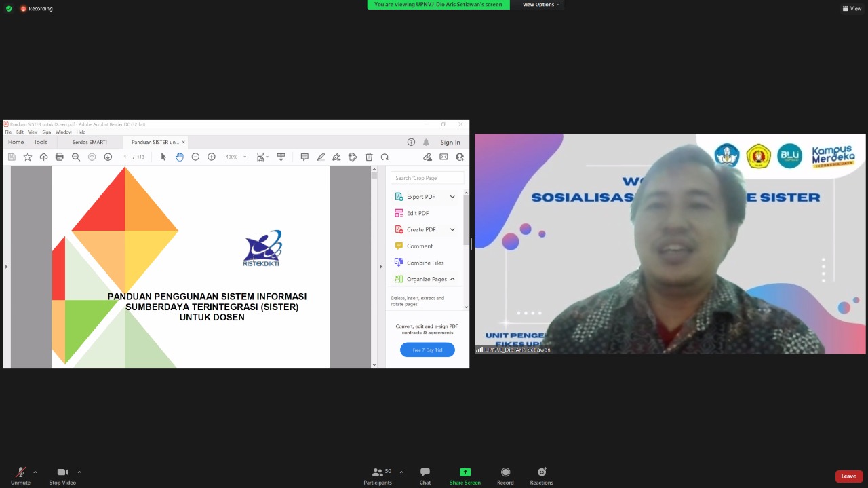
Task: Unmute the microphone in Zoom
Action: coord(20,476)
